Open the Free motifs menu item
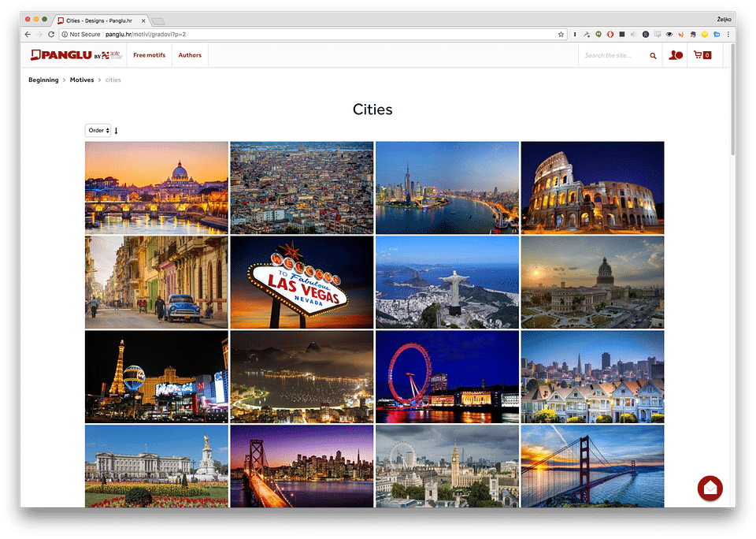The height and width of the screenshot is (539, 756). click(150, 55)
